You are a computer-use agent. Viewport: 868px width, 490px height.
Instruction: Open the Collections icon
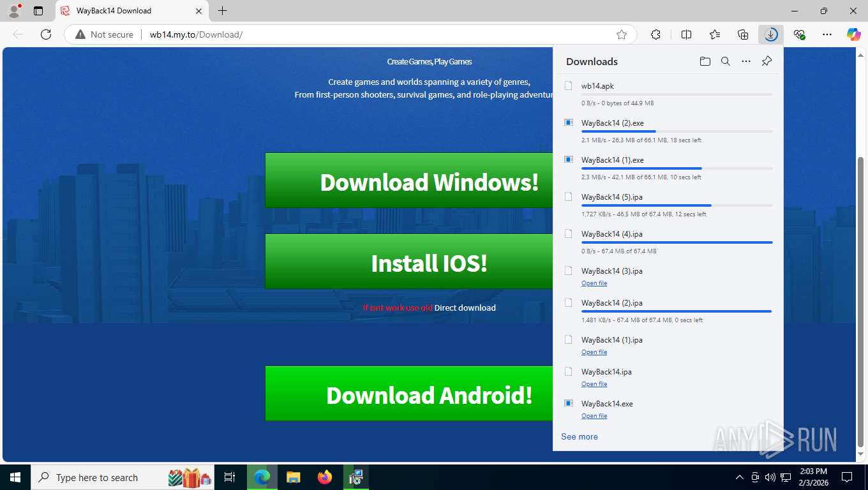click(x=743, y=34)
